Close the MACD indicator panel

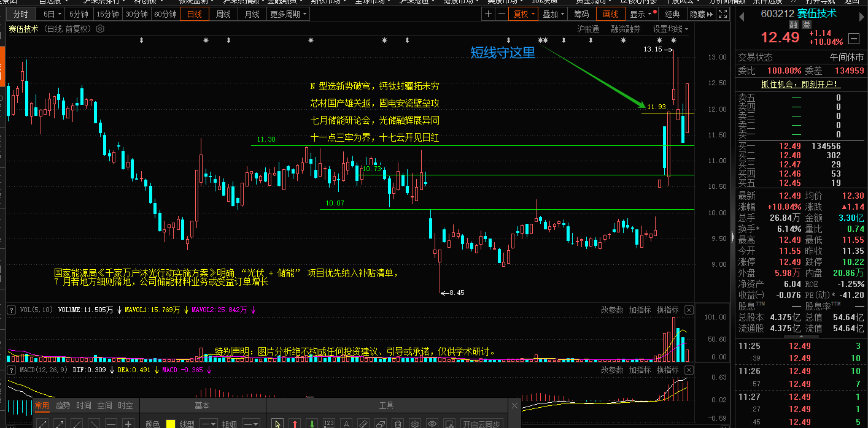click(x=689, y=370)
